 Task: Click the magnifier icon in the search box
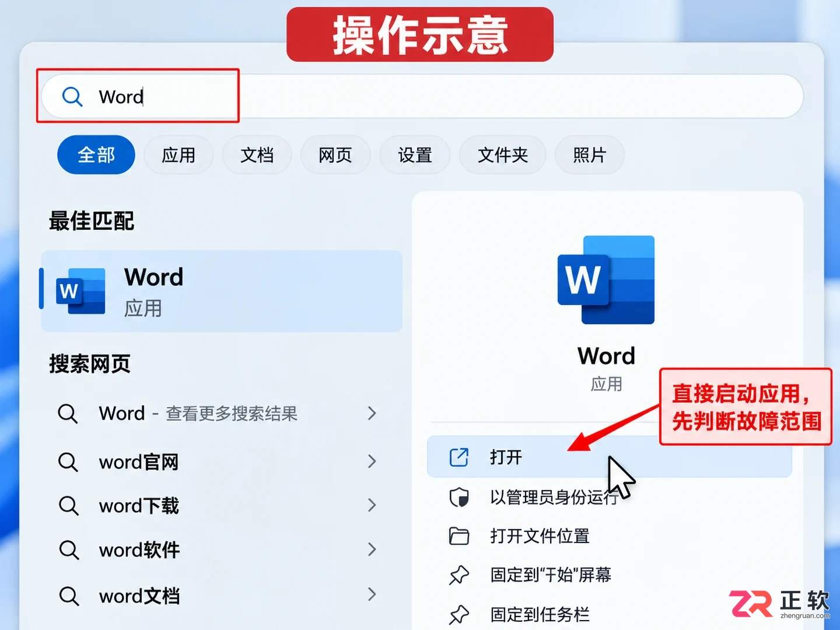[72, 96]
